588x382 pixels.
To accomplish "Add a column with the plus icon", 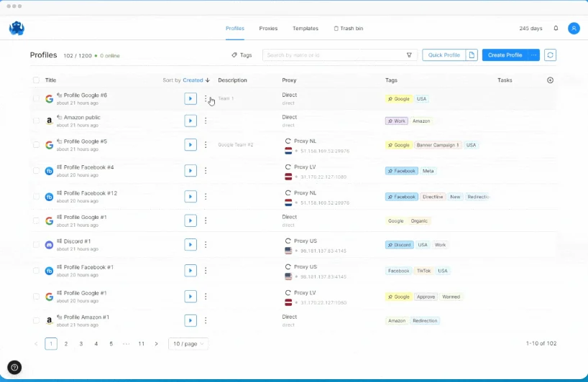I will [x=550, y=80].
